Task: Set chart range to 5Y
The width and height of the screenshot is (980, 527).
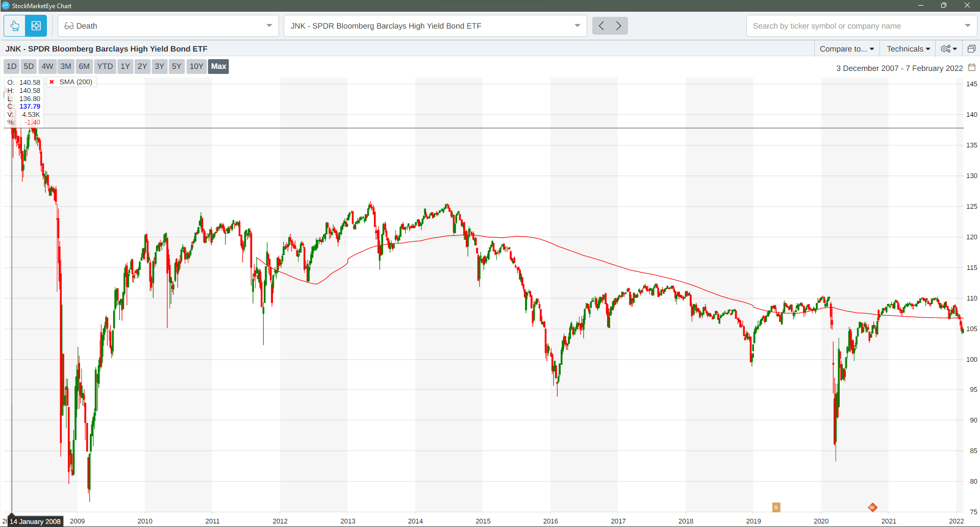Action: tap(177, 66)
